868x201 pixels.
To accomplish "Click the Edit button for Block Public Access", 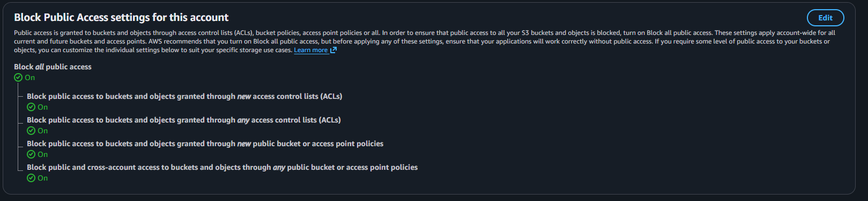I will click(825, 18).
